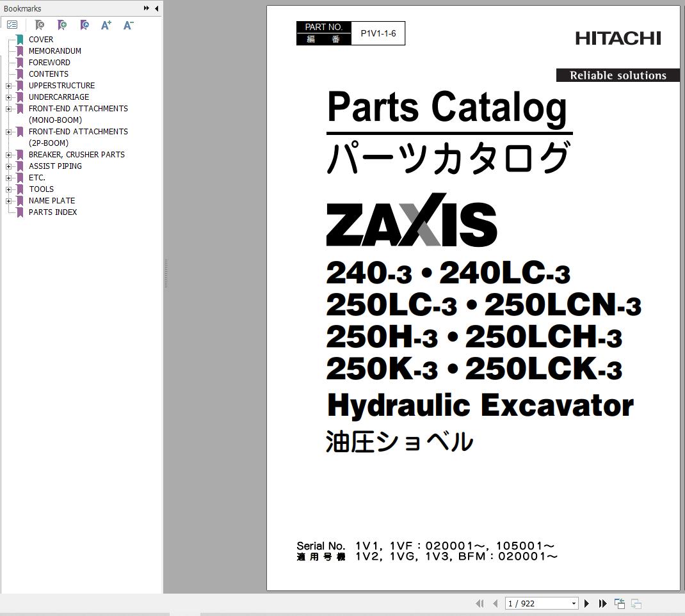Viewport: 685px width, 616px height.
Task: Expand the UNDERCARRIAGE bookmark
Action: click(x=8, y=97)
